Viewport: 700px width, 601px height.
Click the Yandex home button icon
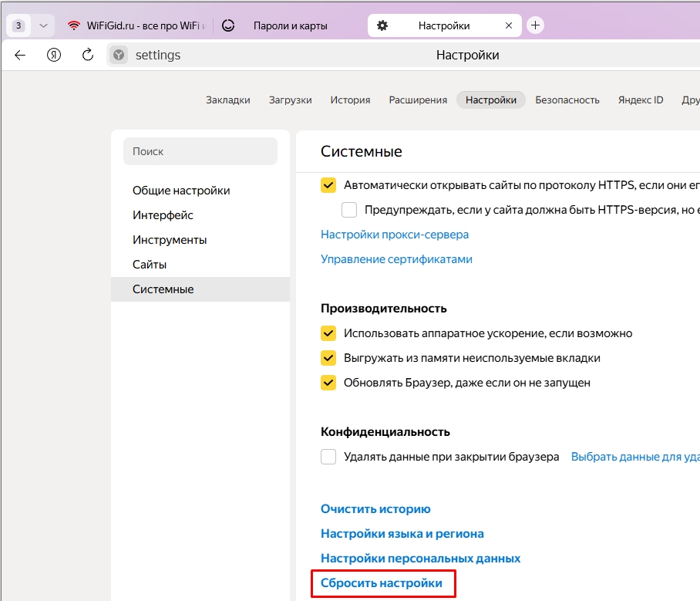pos(54,55)
